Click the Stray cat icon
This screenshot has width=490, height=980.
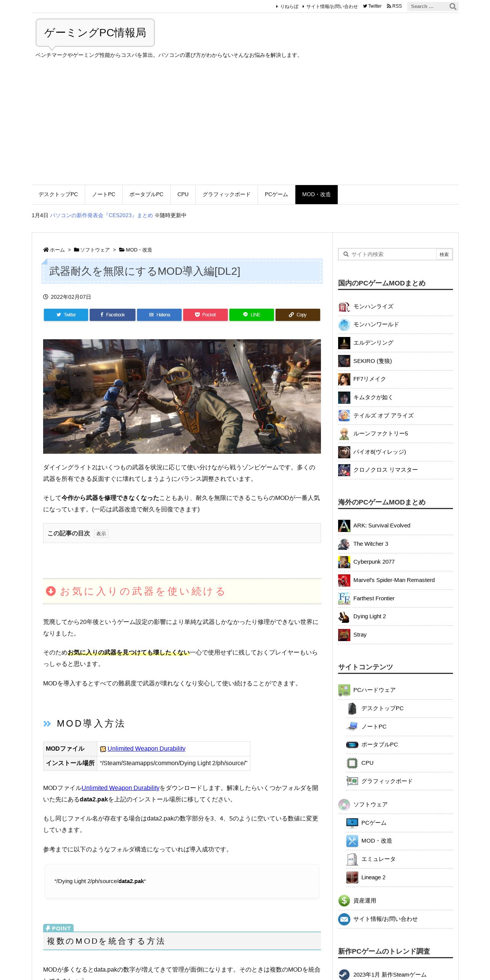pos(344,635)
